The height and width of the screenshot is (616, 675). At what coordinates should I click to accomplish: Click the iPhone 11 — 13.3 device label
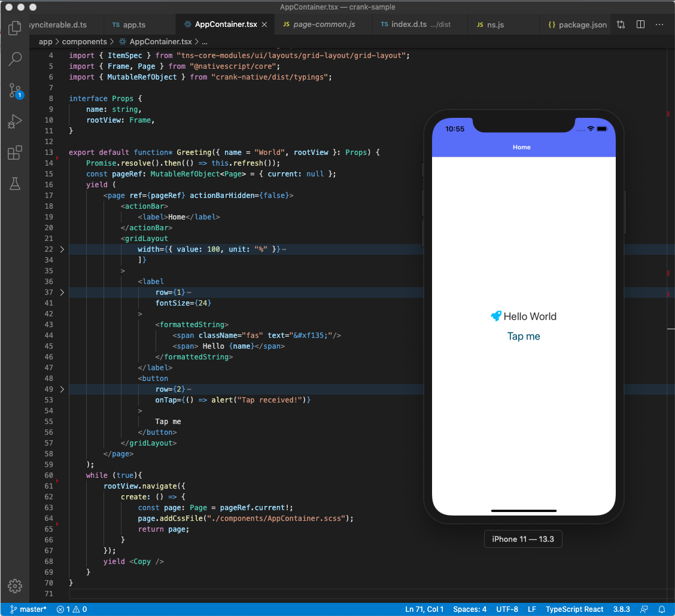click(523, 539)
